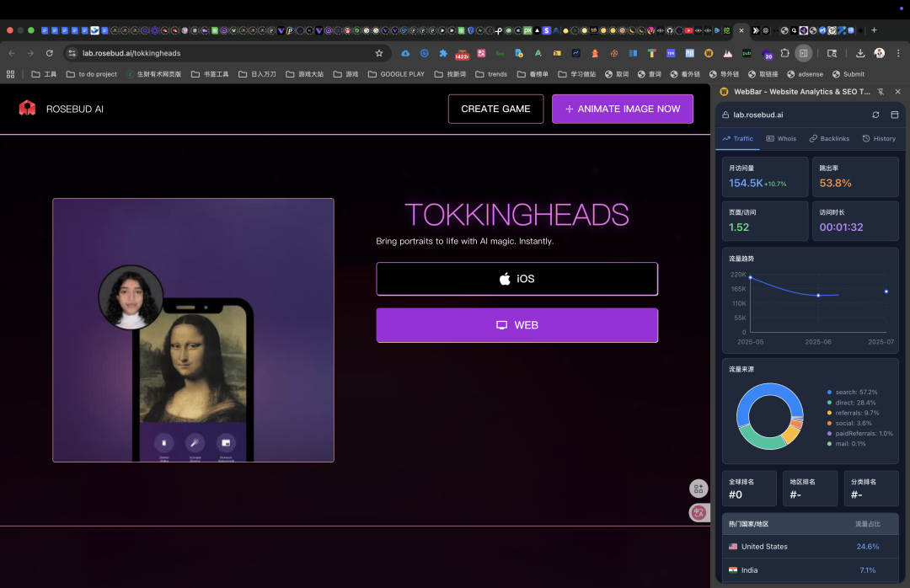Click the traffic sources donut chart
The image size is (910, 588).
click(769, 416)
